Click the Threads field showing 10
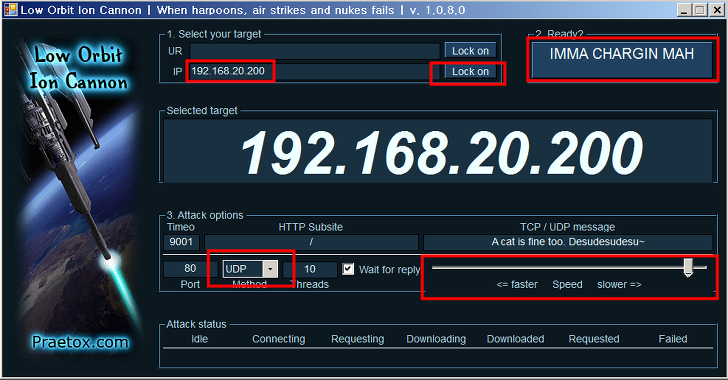728x380 pixels. [310, 269]
